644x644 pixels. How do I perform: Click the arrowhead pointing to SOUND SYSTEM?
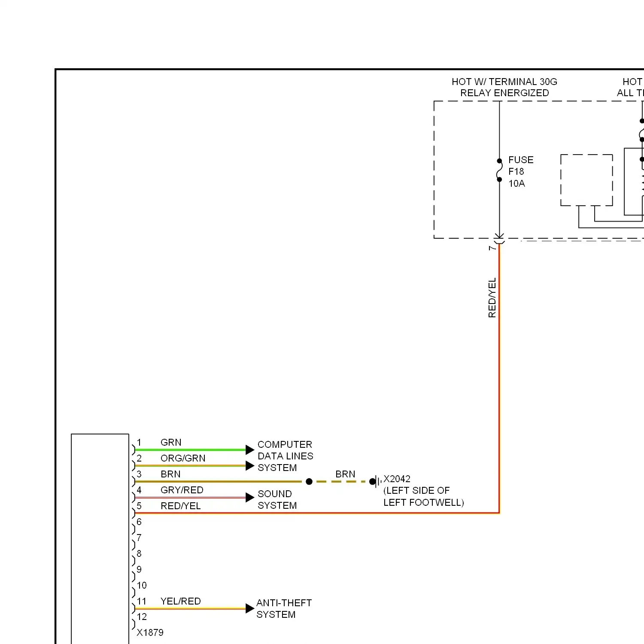250,497
